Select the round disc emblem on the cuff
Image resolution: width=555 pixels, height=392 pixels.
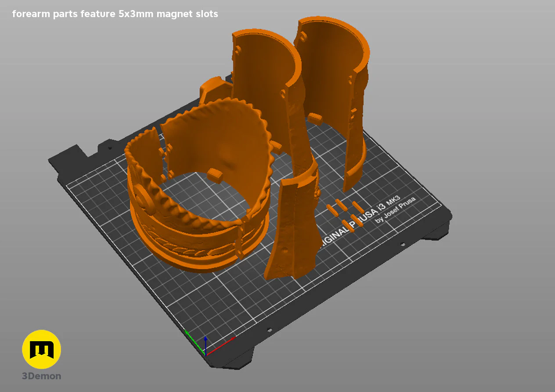pos(143,198)
